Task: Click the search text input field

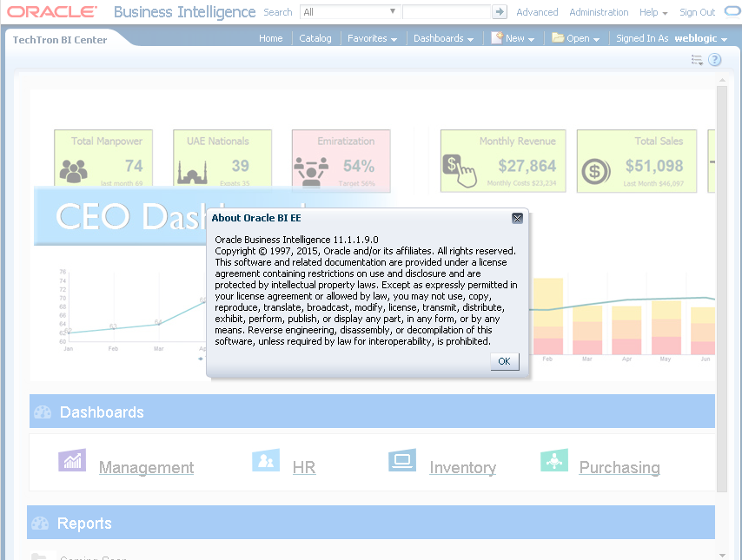Action: 447,12
